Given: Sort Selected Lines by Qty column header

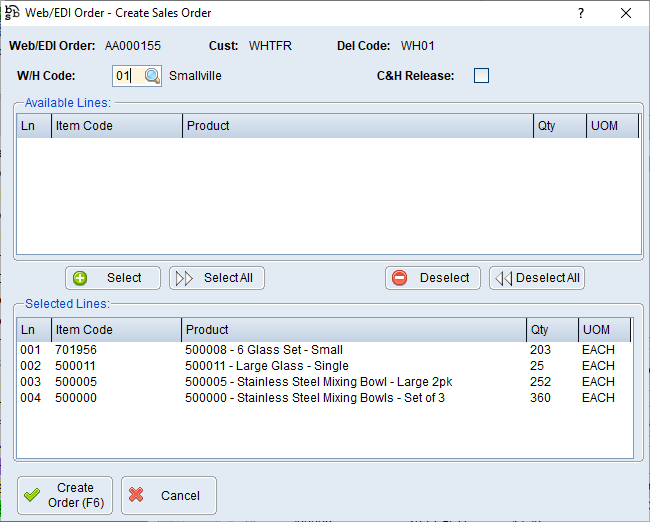Looking at the screenshot, I should point(551,330).
